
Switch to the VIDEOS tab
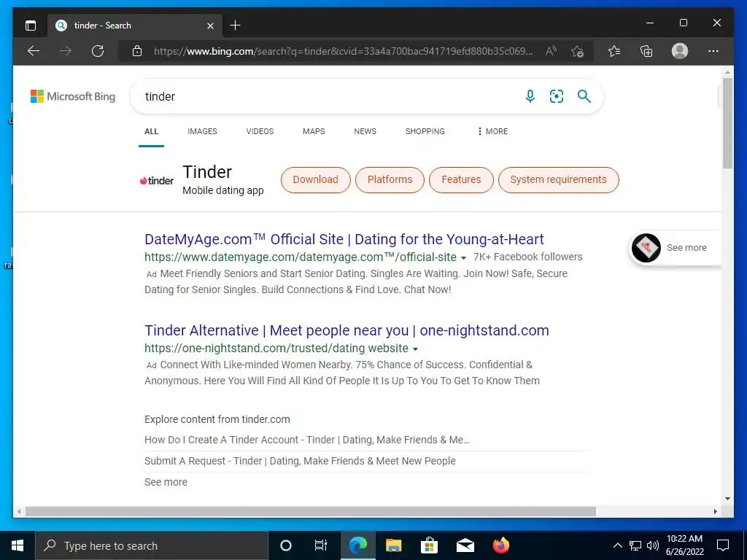(260, 131)
